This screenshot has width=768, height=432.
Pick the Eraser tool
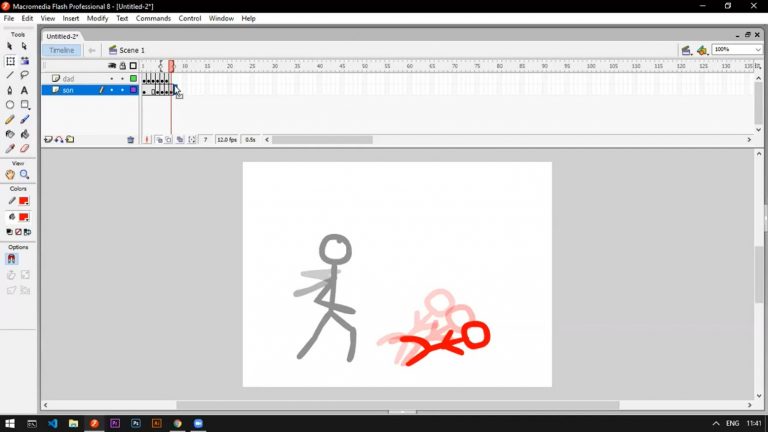(24, 148)
